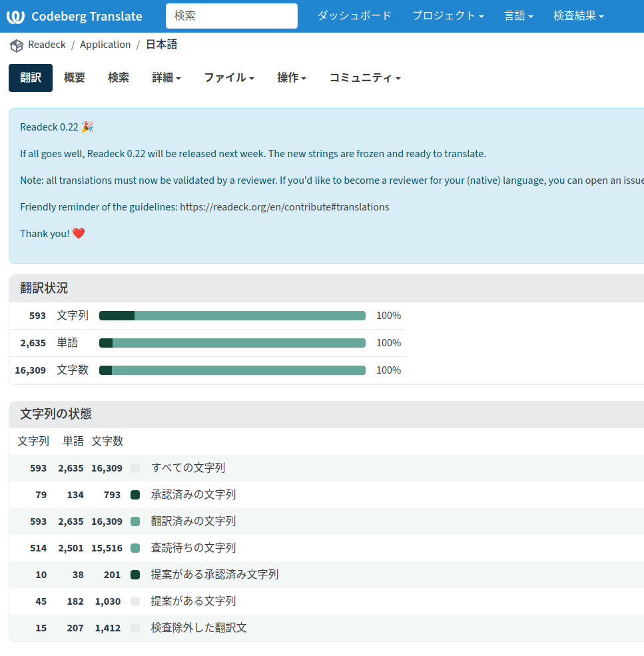Open the Readeck breadcrumb link
The width and height of the screenshot is (644, 656).
[47, 44]
